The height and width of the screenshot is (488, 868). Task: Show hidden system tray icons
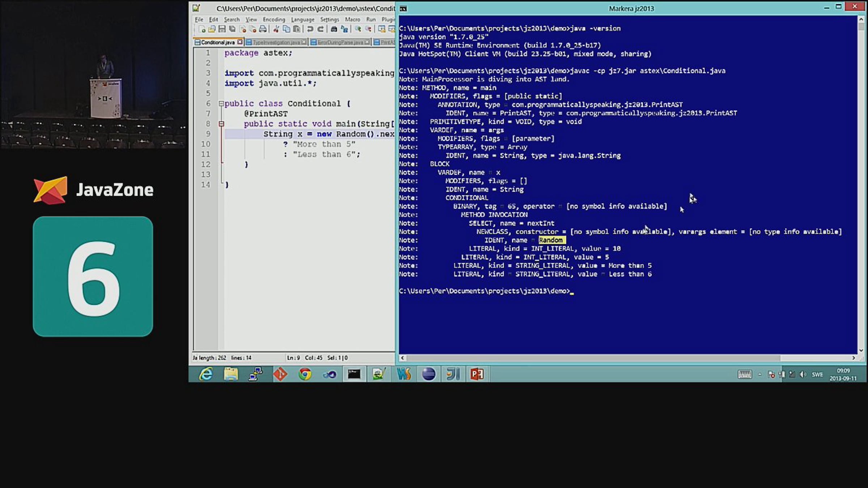pyautogui.click(x=760, y=374)
